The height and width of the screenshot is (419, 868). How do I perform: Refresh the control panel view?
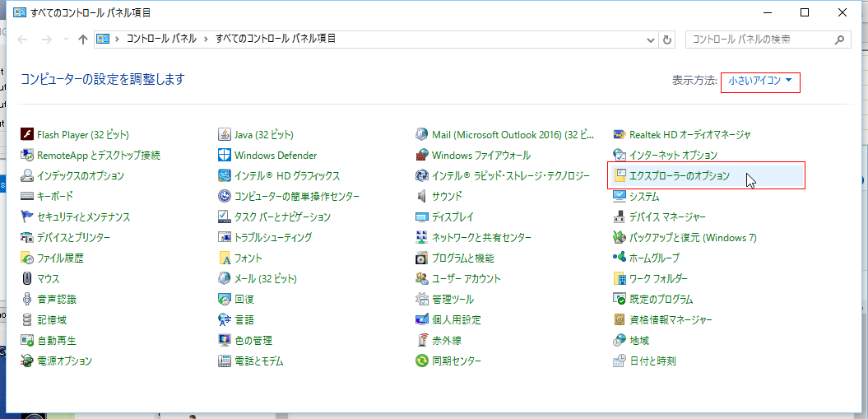tap(667, 40)
